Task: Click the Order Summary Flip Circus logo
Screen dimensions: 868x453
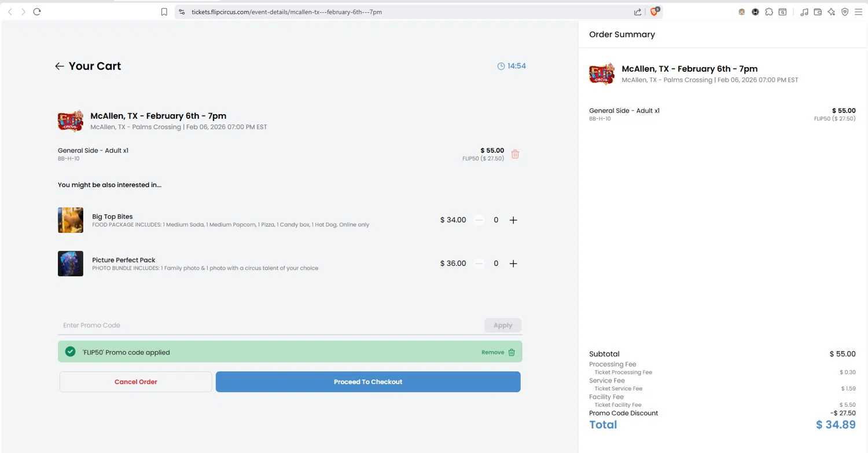Action: point(602,74)
